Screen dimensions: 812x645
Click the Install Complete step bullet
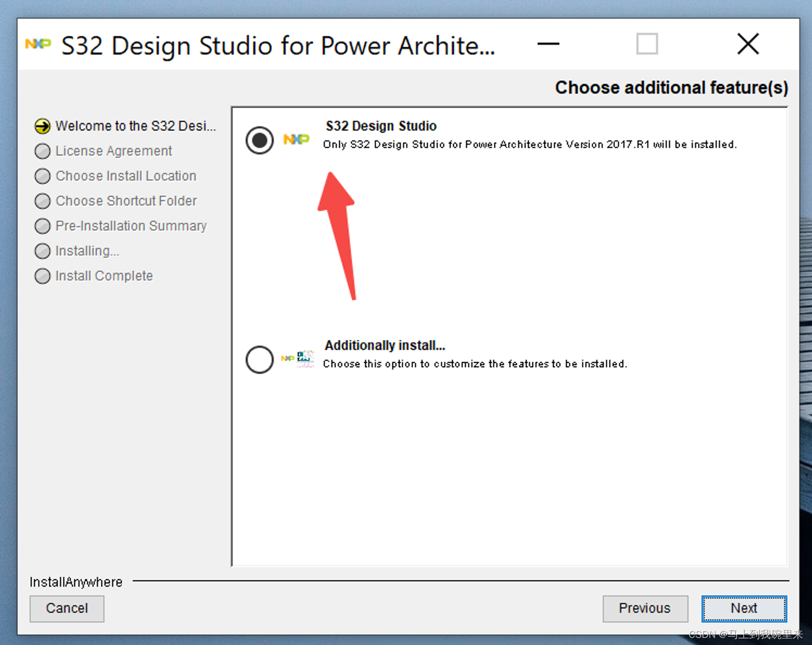pyautogui.click(x=43, y=276)
